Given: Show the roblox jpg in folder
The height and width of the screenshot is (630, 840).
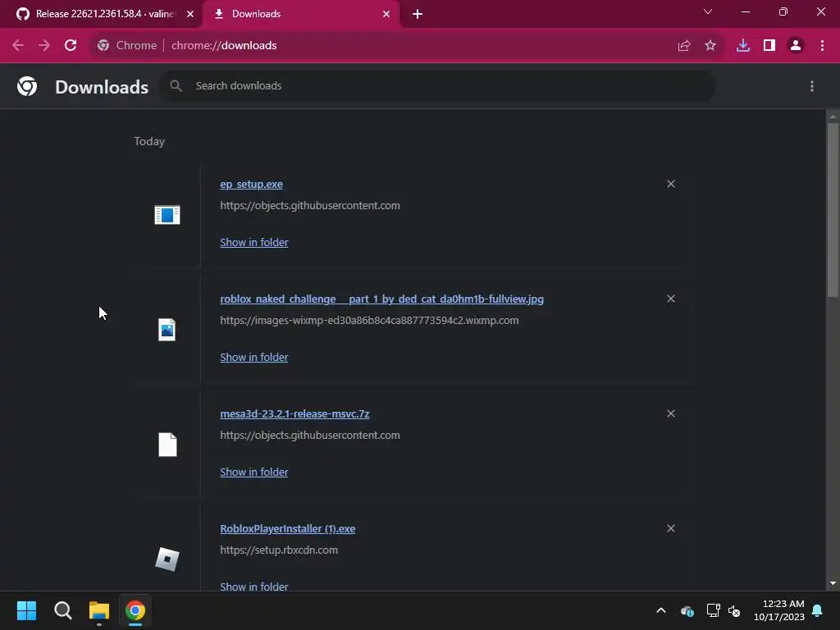Looking at the screenshot, I should pos(254,358).
